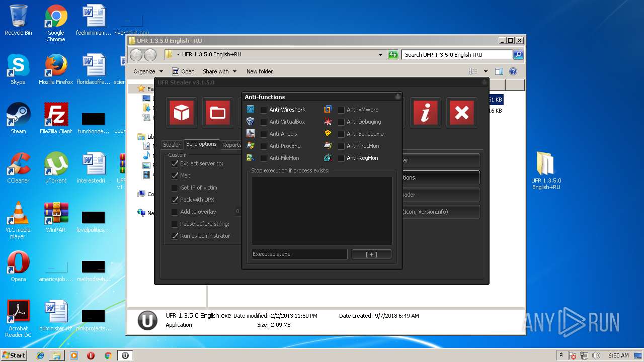Open Opera desktop shortcut

click(18, 267)
